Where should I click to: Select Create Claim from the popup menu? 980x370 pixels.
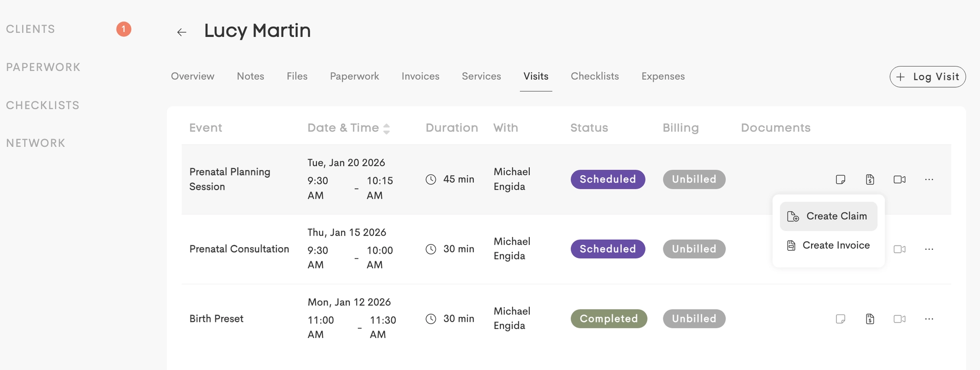pyautogui.click(x=828, y=216)
